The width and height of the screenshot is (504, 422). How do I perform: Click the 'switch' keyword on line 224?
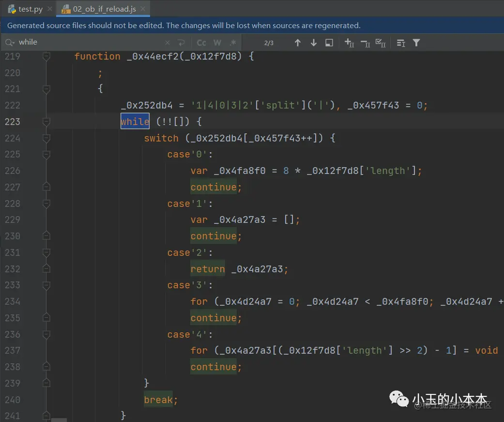[x=161, y=138]
